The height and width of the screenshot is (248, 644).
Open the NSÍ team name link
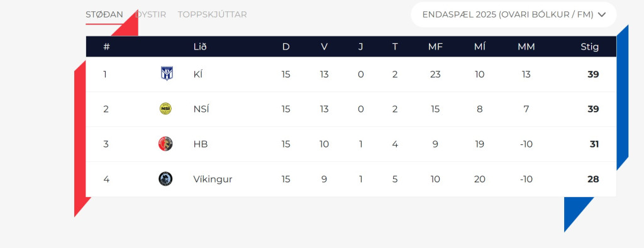(201, 109)
